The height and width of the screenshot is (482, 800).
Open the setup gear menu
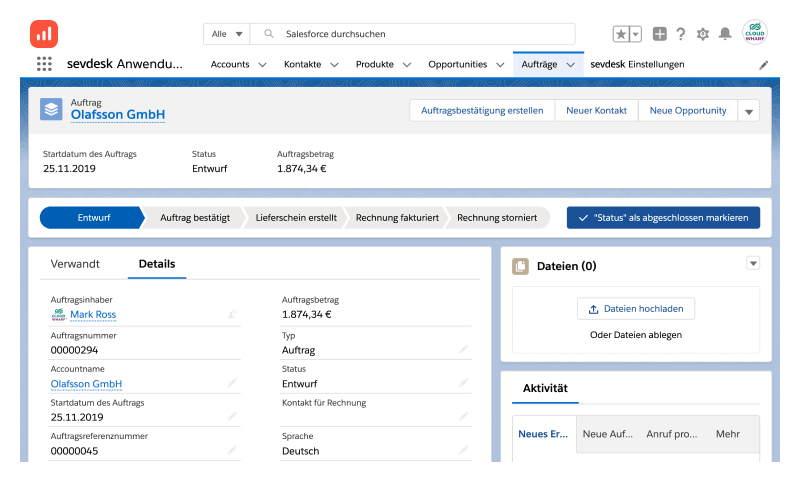coord(703,34)
